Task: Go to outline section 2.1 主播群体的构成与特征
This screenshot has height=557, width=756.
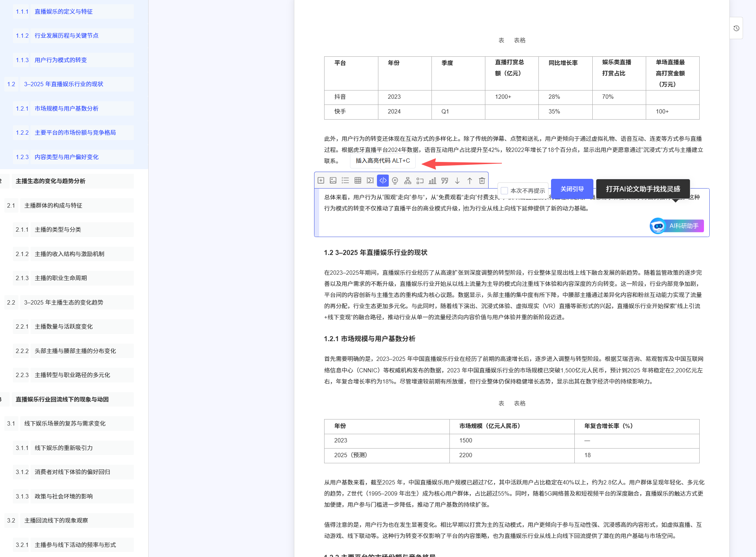Action: (53, 205)
